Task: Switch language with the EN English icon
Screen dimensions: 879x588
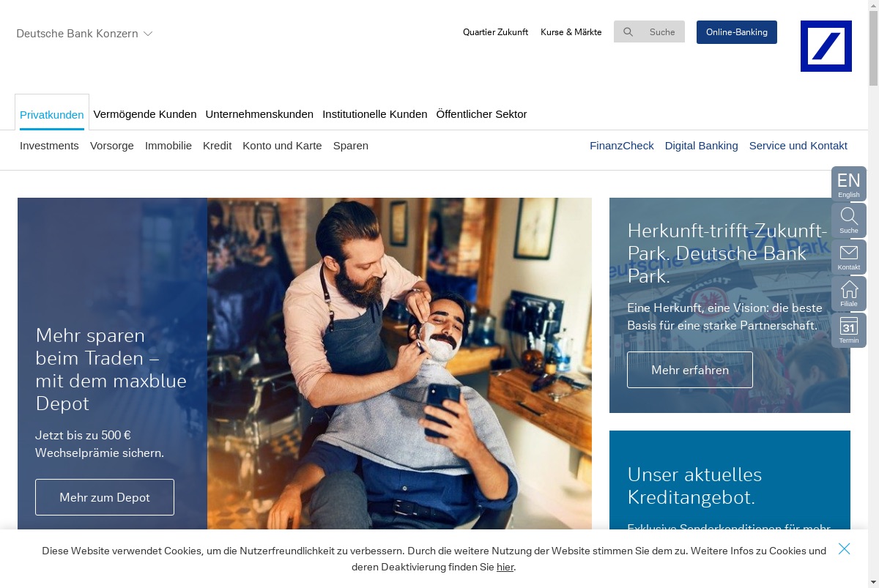Action: (x=848, y=184)
